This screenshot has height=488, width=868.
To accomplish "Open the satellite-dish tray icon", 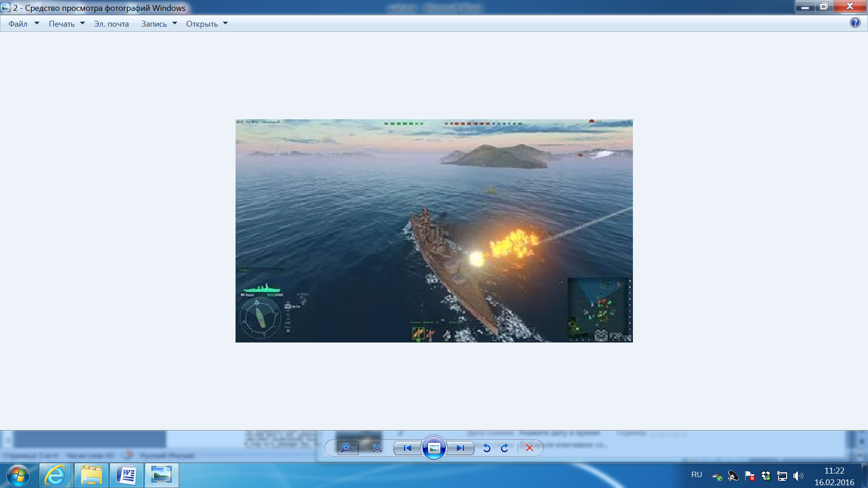I will tap(733, 476).
